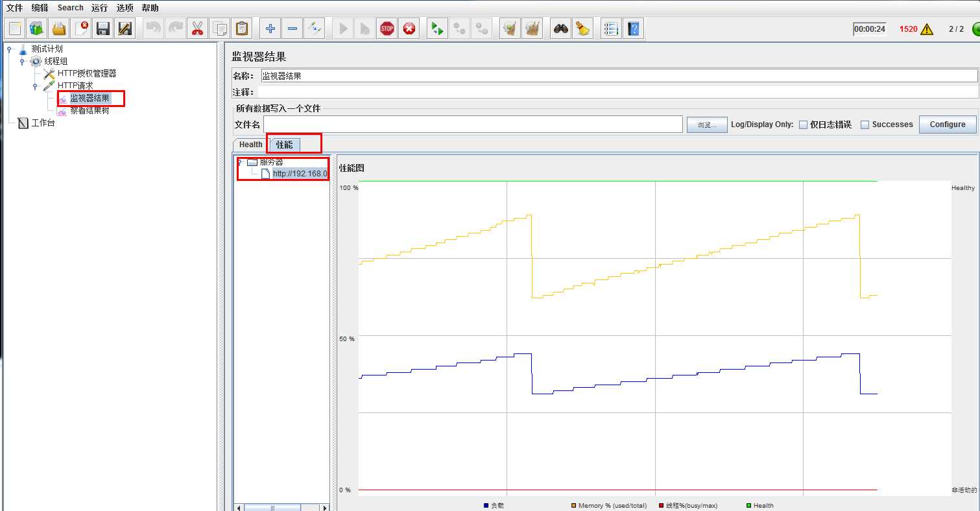Click the Save As pencil-and-floppy icon
Screen dimensions: 980x511
coord(125,29)
